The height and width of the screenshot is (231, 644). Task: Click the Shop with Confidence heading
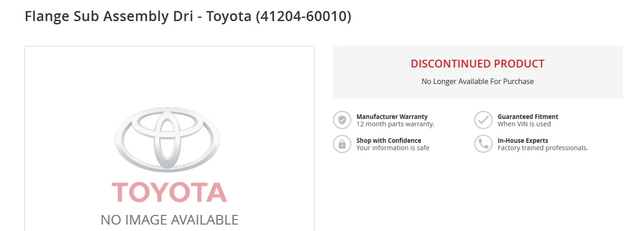(389, 141)
